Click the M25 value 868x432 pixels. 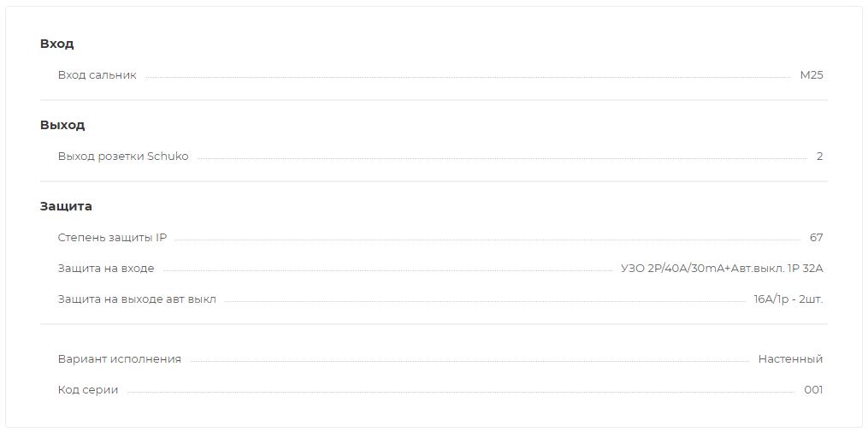[812, 75]
